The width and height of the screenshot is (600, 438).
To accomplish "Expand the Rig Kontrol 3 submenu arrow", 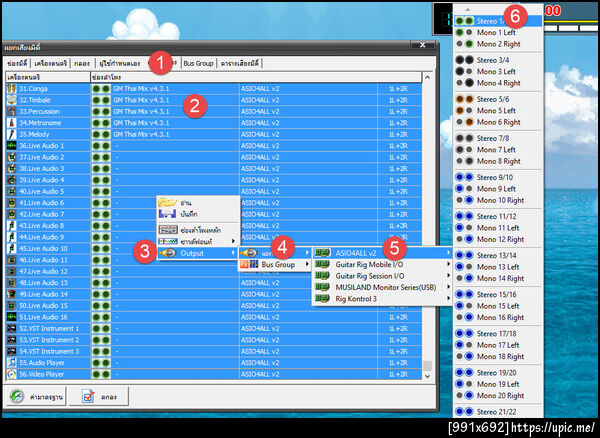I will [448, 299].
